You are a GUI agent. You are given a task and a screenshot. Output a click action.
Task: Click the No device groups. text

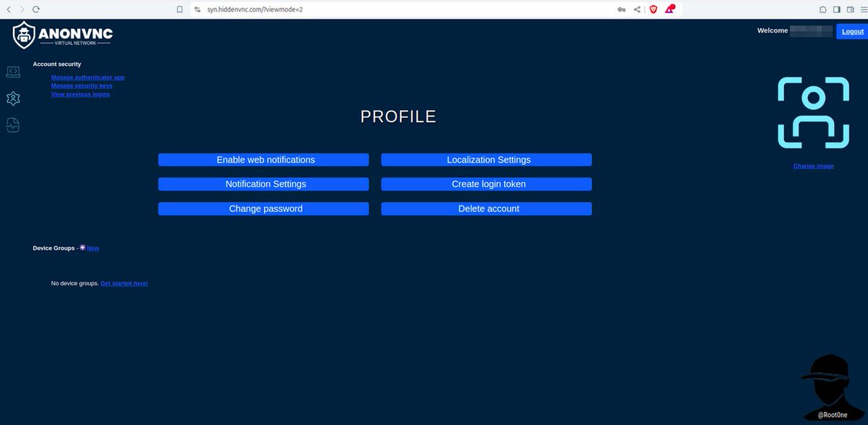tap(75, 283)
